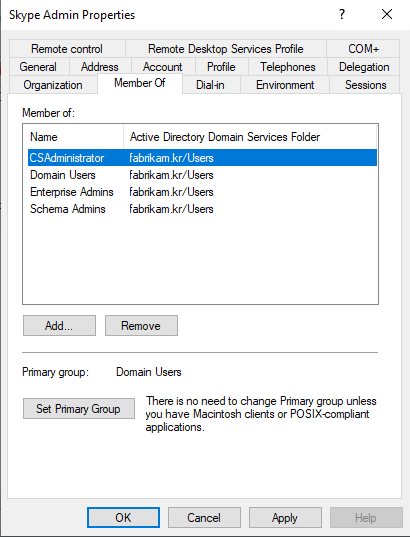The height and width of the screenshot is (537, 410).
Task: Switch to Remote Desktop Services Profile tab
Action: 226,49
